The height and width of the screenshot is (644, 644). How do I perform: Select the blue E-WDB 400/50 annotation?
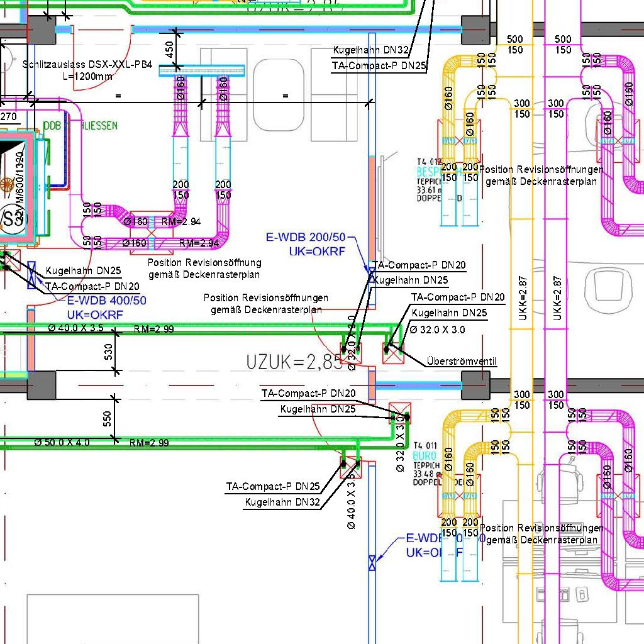106,301
